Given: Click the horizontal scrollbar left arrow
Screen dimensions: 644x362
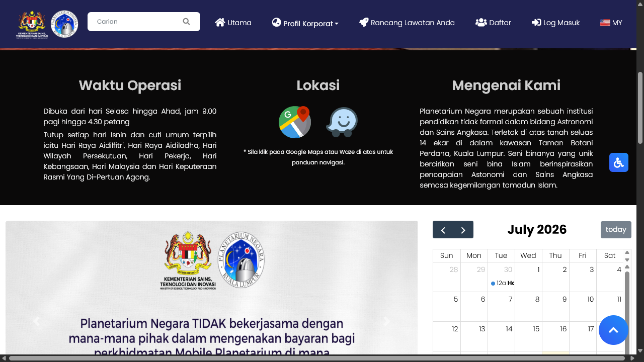Looking at the screenshot, I should (x=4, y=358).
